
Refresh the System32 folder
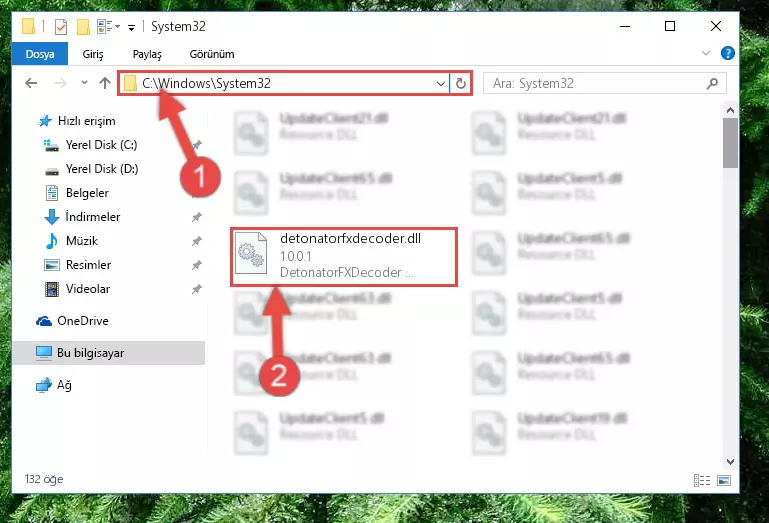[461, 83]
